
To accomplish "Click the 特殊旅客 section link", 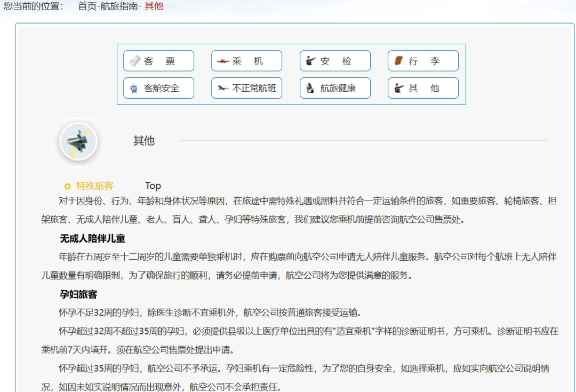I will click(x=95, y=186).
